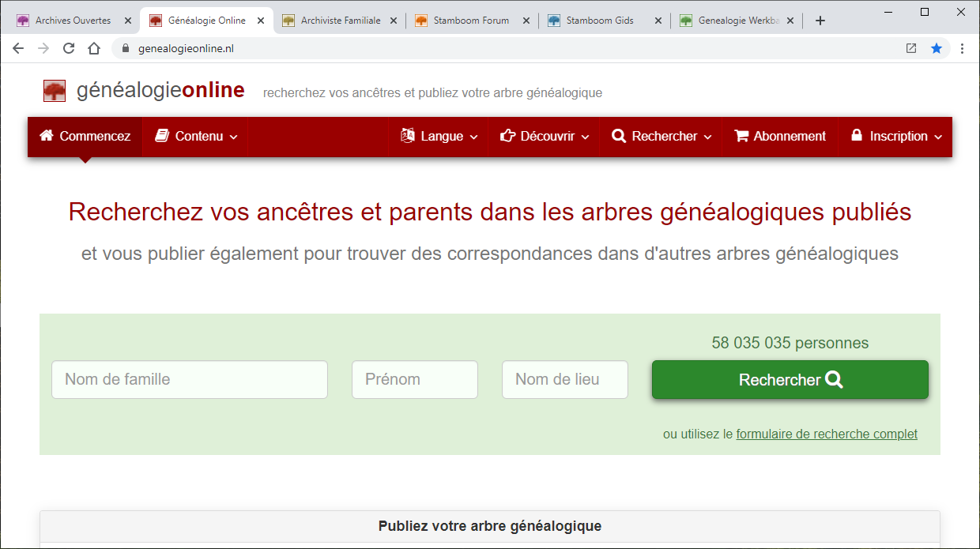Click the pointing hand icon beside Découvrir

coord(507,136)
